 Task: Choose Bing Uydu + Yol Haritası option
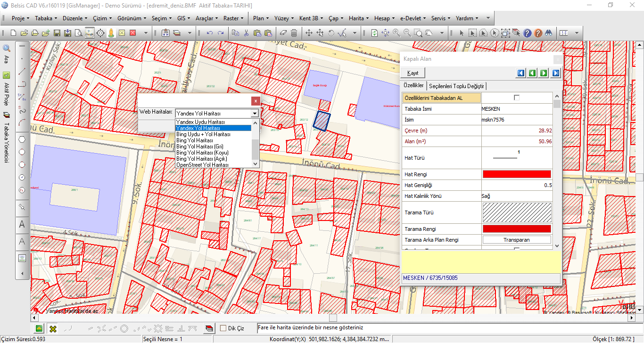tap(214, 134)
